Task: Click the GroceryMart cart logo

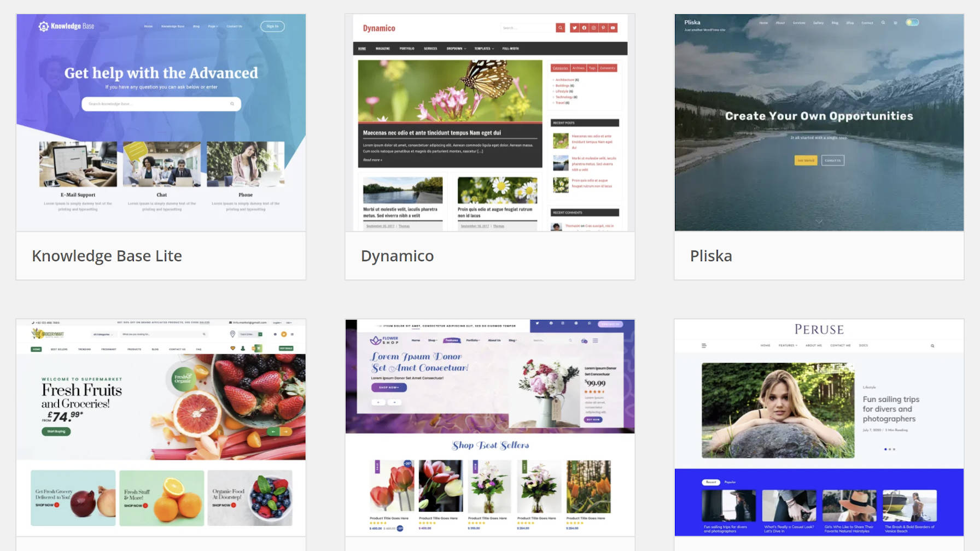Action: 48,333
